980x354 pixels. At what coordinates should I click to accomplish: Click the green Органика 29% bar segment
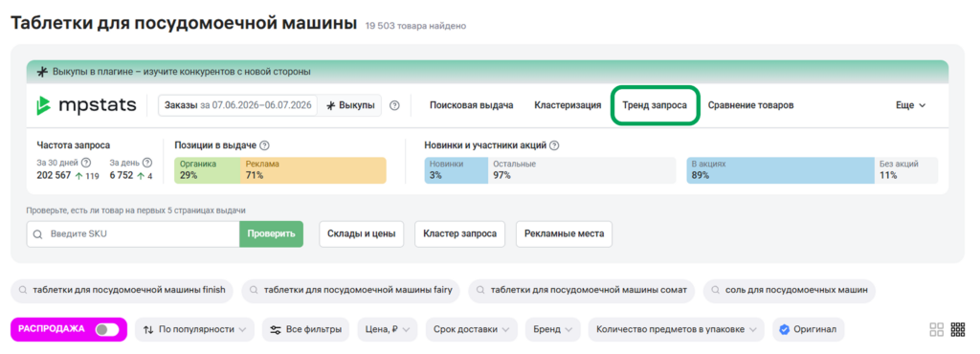[207, 169]
